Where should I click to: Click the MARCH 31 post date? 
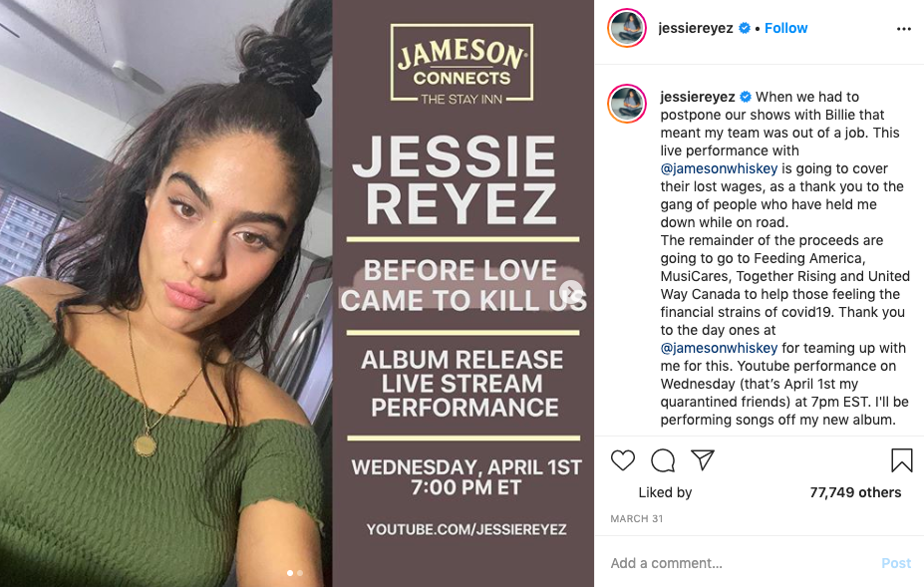pos(636,518)
